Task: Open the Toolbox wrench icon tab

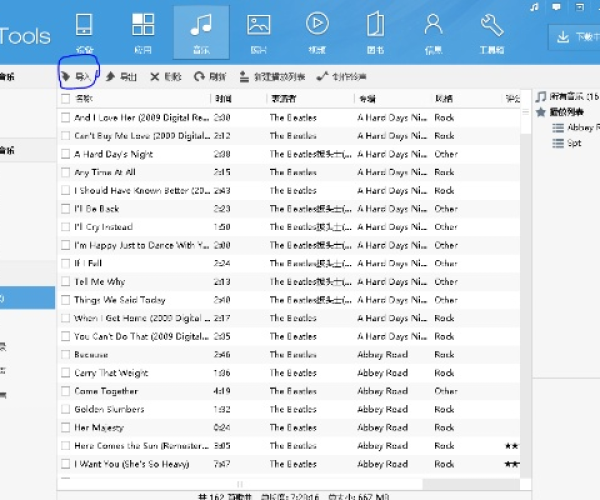Action: pyautogui.click(x=492, y=33)
